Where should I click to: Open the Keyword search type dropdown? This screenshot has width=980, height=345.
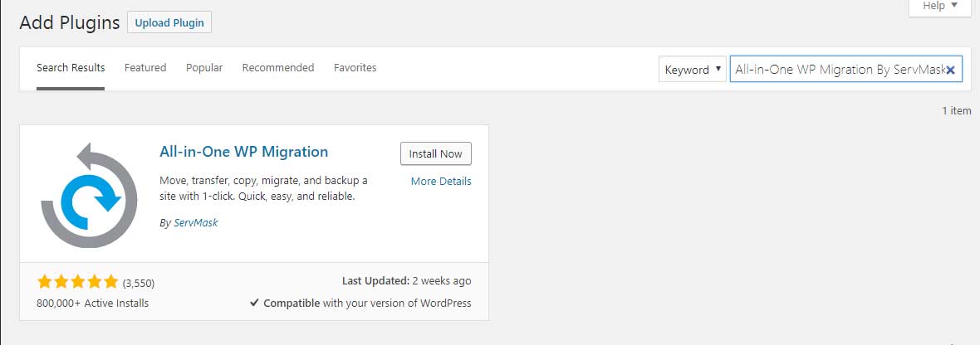tap(693, 70)
